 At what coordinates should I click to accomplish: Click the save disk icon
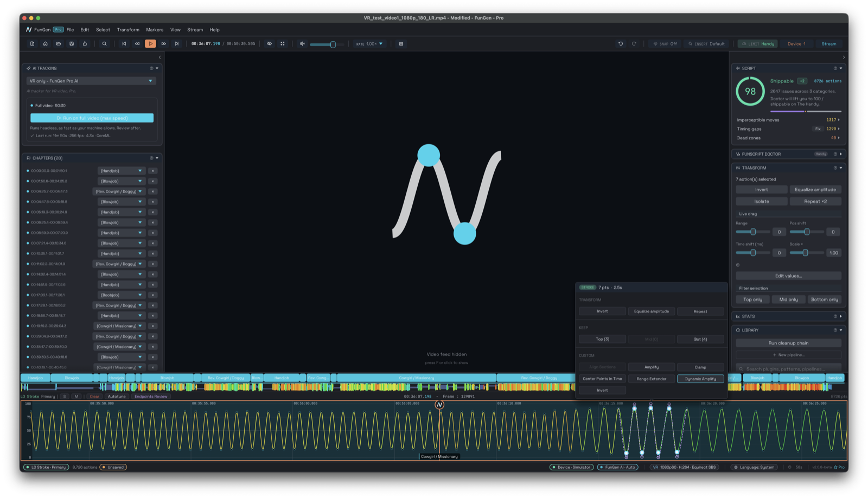[x=72, y=44]
